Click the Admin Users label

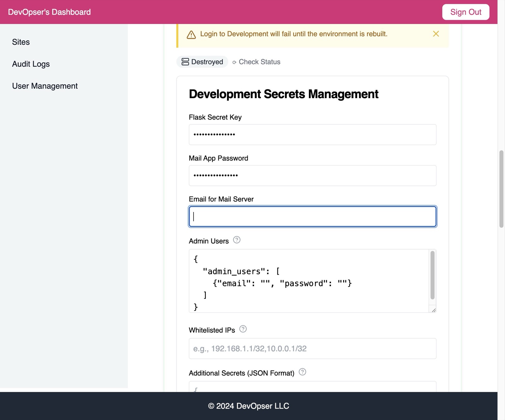[209, 241]
